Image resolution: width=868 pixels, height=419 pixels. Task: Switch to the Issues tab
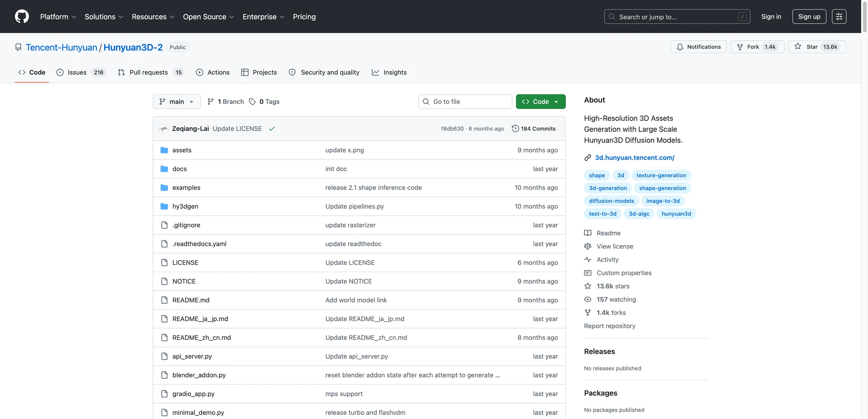click(x=81, y=72)
